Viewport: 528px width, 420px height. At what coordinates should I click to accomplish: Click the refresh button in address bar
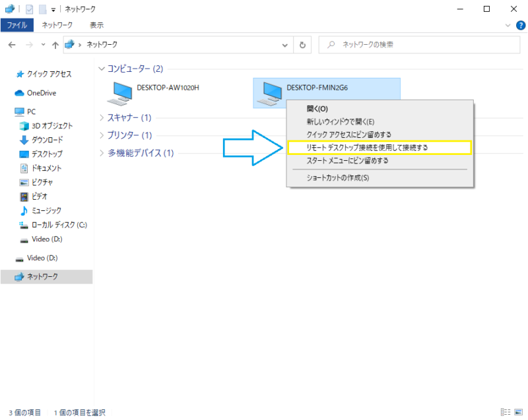coord(302,45)
